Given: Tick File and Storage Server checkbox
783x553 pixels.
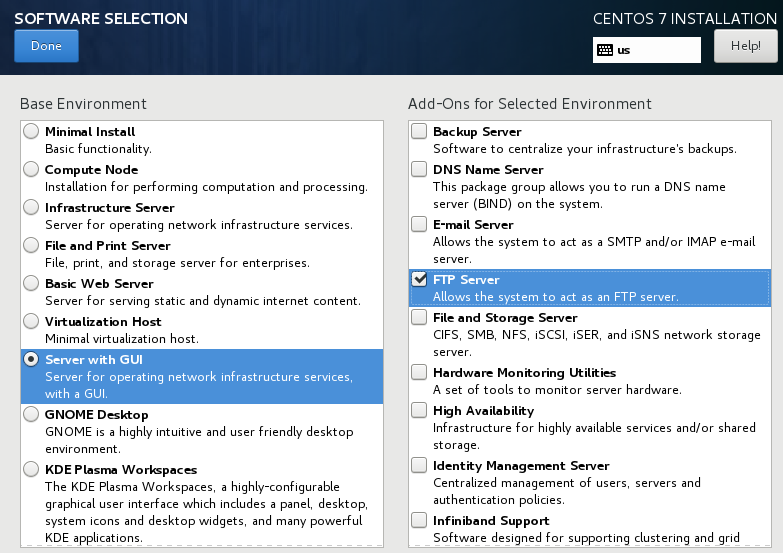Looking at the screenshot, I should pos(419,317).
